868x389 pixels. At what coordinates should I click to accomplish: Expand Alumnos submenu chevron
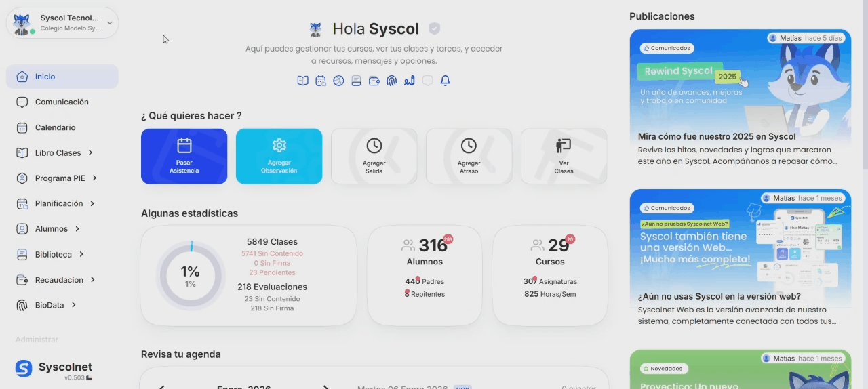tap(77, 229)
